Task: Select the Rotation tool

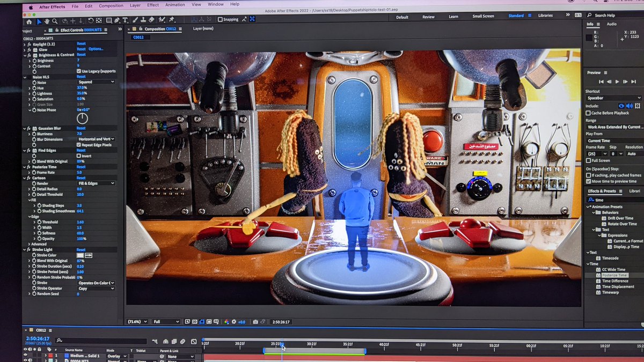Action: (90, 21)
